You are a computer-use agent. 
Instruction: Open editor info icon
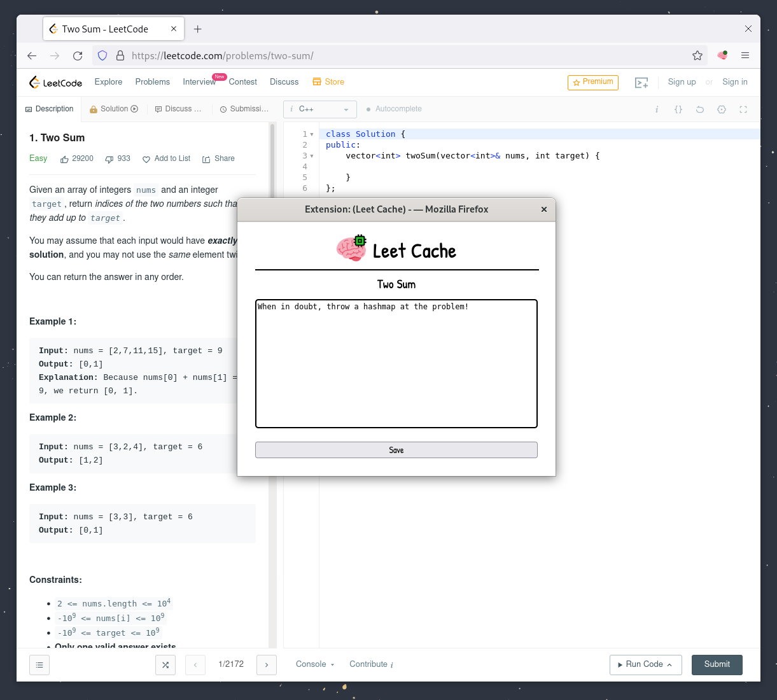[x=657, y=109]
